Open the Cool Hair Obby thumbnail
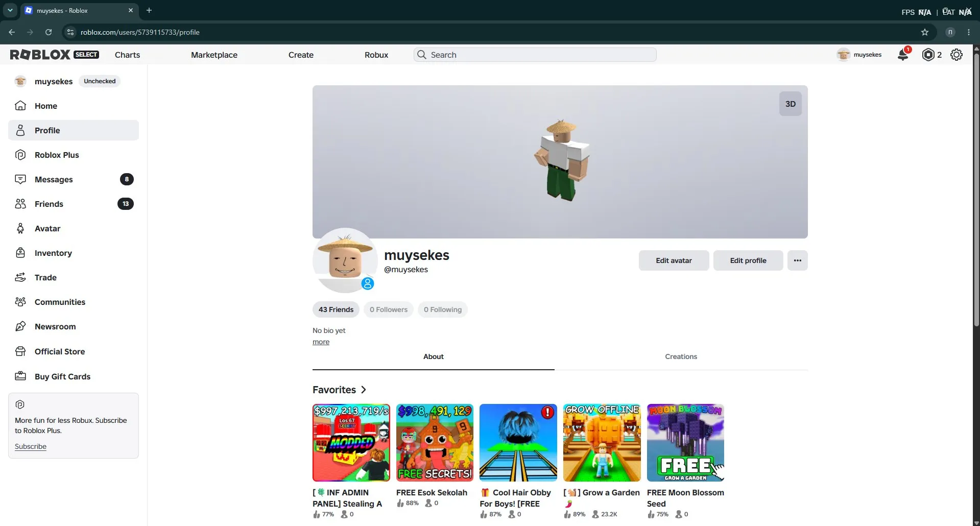The image size is (980, 526). pyautogui.click(x=518, y=443)
